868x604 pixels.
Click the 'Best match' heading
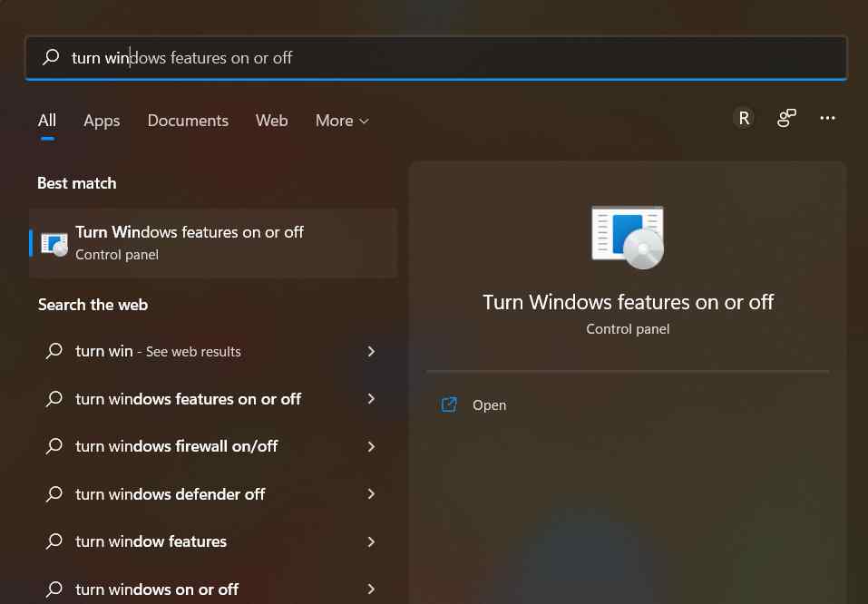(77, 183)
